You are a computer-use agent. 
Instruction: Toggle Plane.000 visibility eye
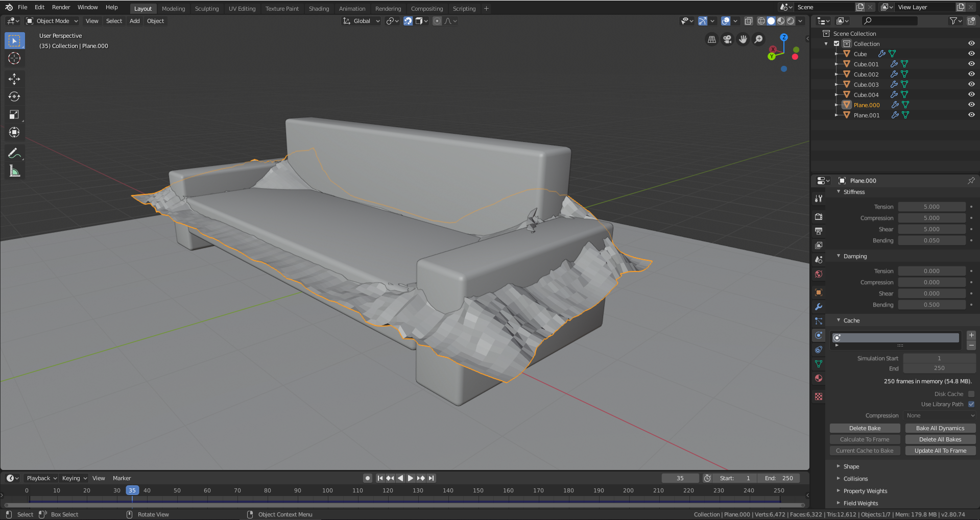tap(971, 105)
